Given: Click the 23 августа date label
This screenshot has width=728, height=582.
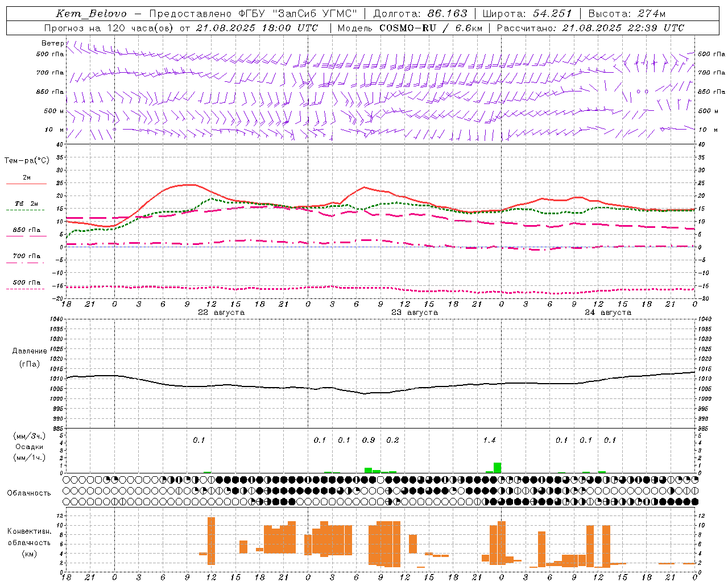Looking at the screenshot, I should (415, 313).
